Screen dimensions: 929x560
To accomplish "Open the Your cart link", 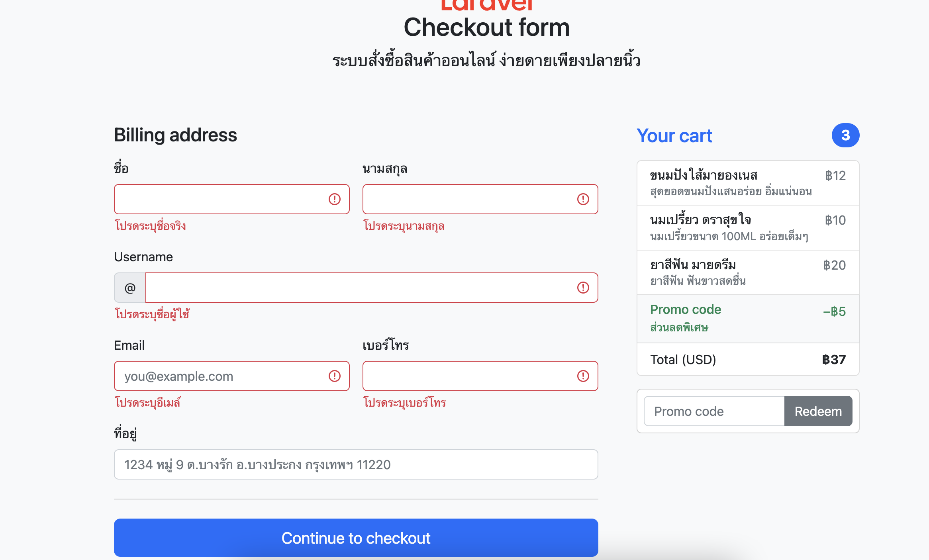I will (x=674, y=135).
